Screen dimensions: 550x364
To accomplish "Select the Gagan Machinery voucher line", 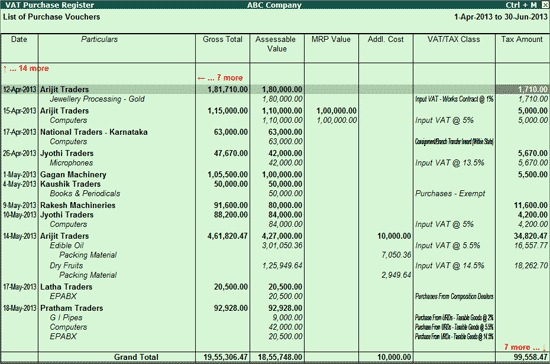I will click(x=275, y=175).
